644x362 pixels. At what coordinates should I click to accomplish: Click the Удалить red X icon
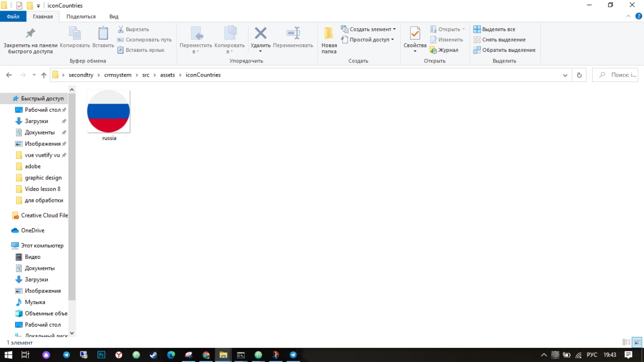click(x=261, y=33)
